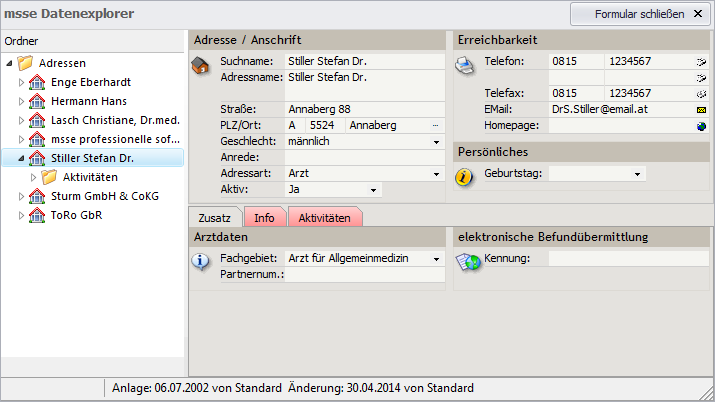The height and width of the screenshot is (402, 715).
Task: Click the Partnernum. input field
Action: tap(365, 274)
